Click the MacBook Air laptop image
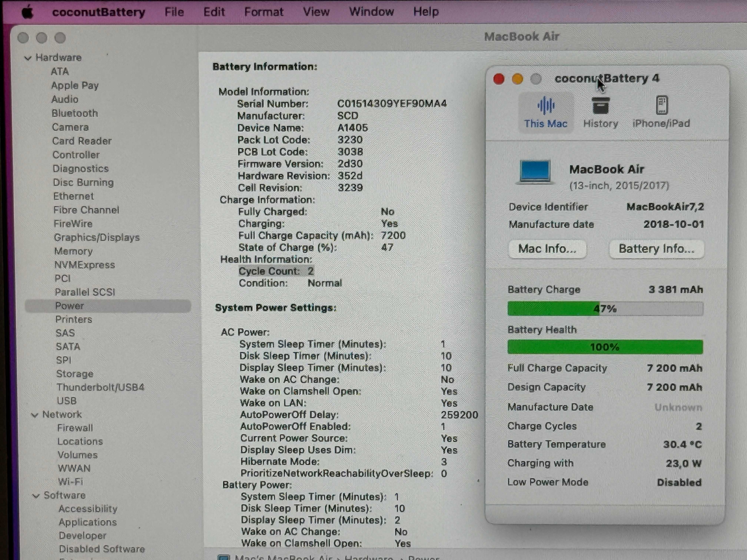The height and width of the screenshot is (560, 747). point(535,172)
